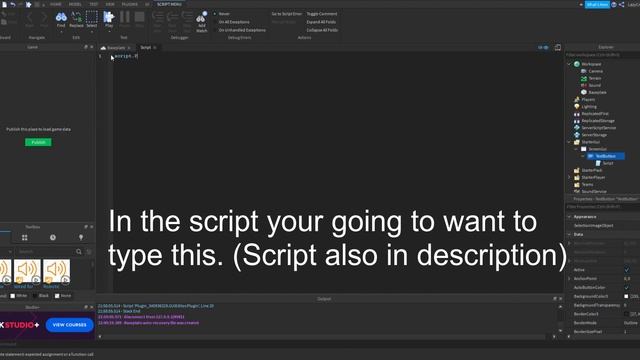
Task: Select the highlighted TextButton item
Action: pyautogui.click(x=606, y=156)
